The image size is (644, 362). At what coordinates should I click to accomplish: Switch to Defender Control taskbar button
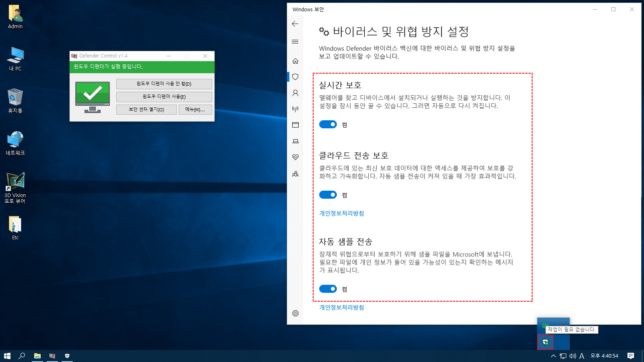coord(52,356)
